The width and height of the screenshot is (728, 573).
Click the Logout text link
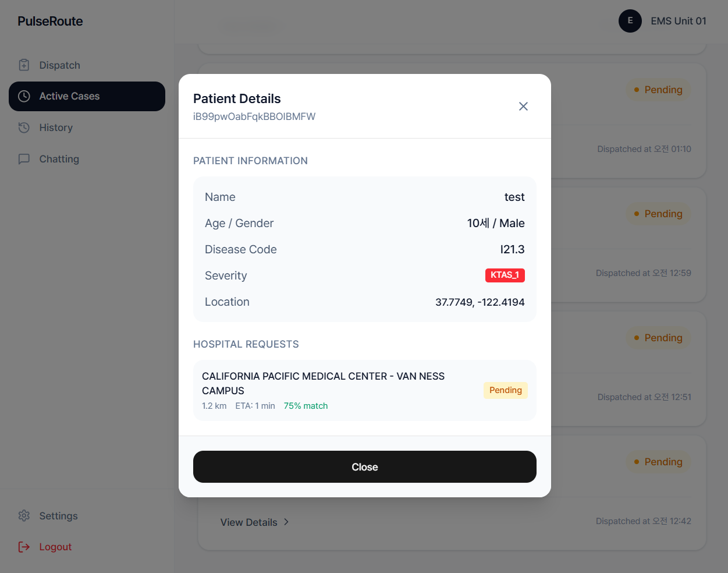point(55,547)
